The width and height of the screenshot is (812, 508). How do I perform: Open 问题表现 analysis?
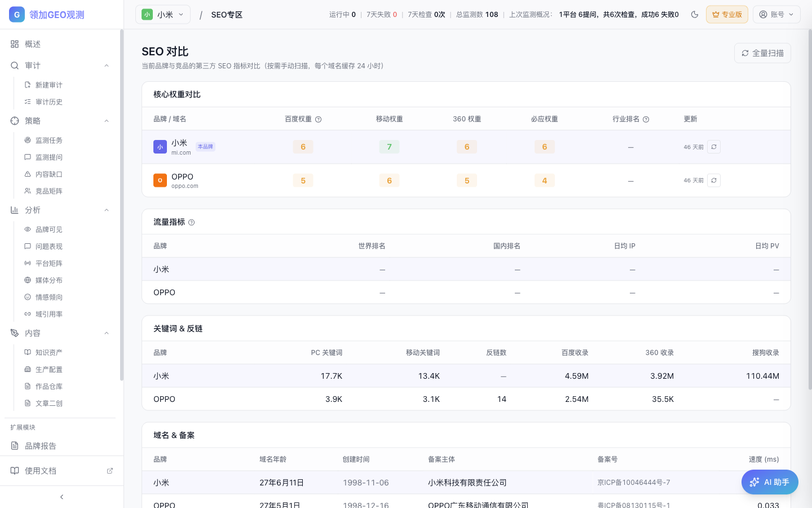point(48,246)
